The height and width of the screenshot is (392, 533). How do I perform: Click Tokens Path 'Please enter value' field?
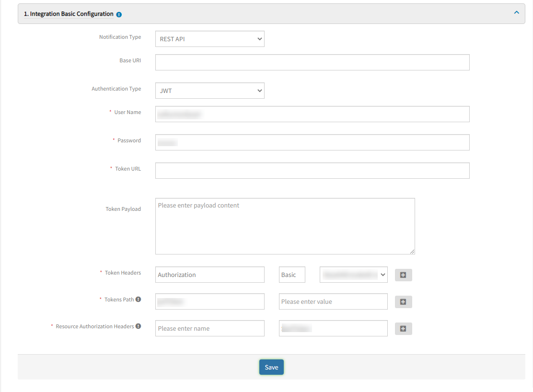333,301
